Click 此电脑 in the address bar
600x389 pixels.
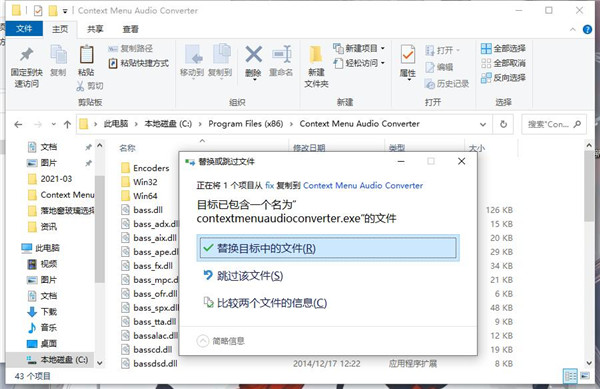pos(116,124)
